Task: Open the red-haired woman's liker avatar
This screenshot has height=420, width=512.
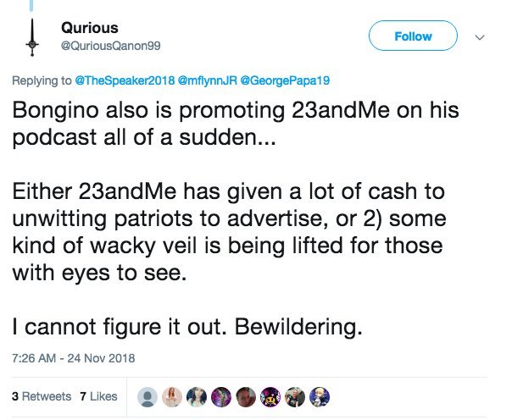Action: pyautogui.click(x=172, y=395)
